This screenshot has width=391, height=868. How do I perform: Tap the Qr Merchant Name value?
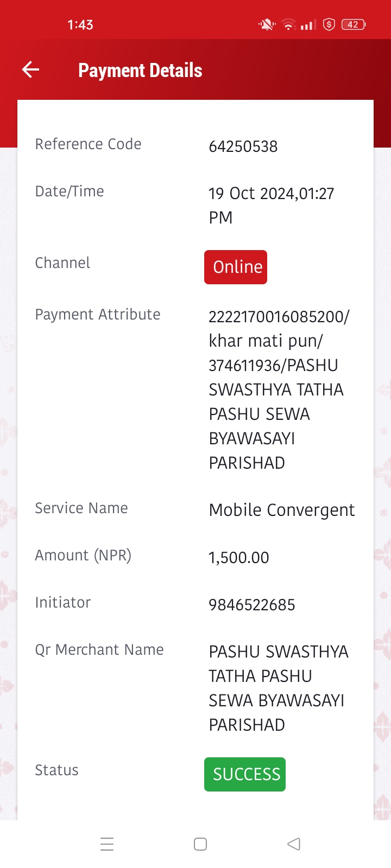[x=279, y=688]
